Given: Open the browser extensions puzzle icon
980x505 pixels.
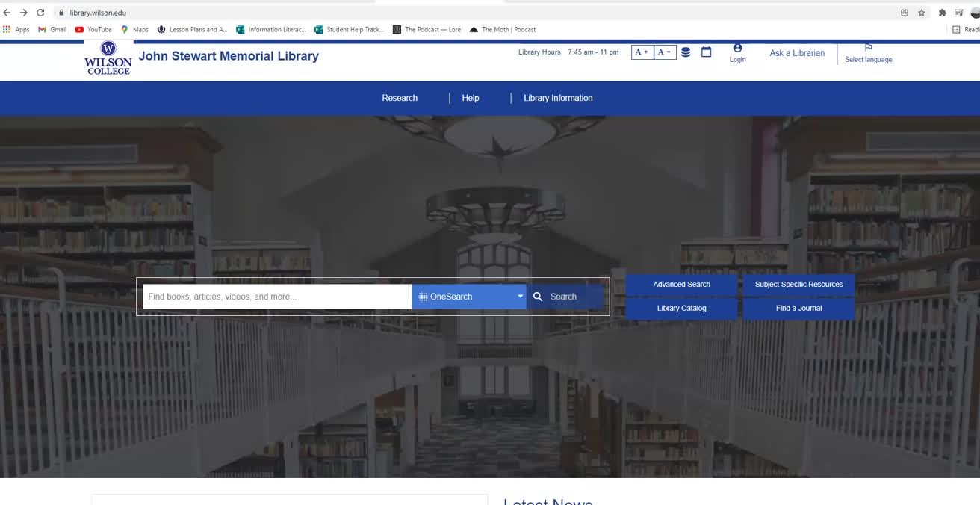Looking at the screenshot, I should [x=942, y=13].
